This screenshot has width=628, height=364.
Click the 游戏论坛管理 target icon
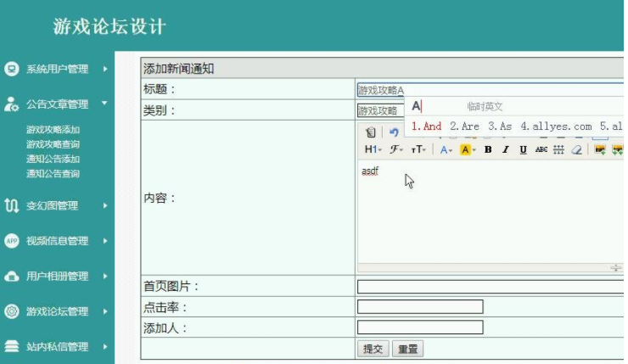[x=12, y=311]
